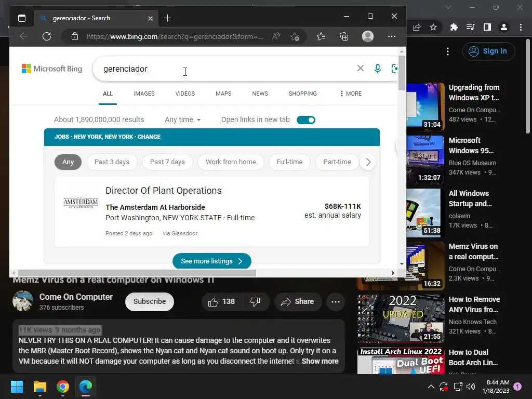The width and height of the screenshot is (532, 399).
Task: Open Edge Settings and more menu
Action: (392, 36)
